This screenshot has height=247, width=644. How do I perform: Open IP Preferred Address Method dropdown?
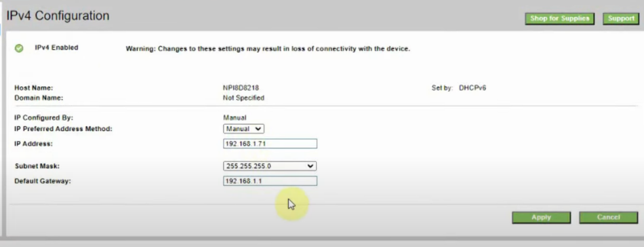(x=243, y=129)
